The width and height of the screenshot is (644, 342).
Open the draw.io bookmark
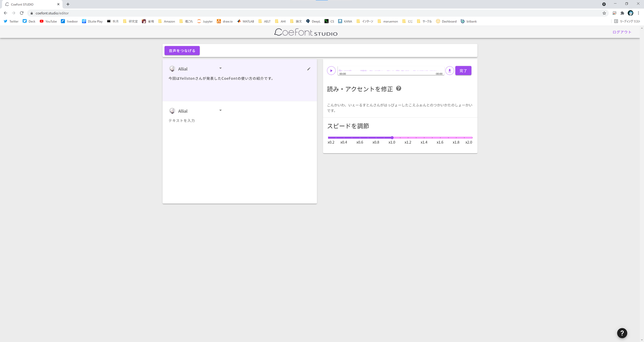[225, 21]
